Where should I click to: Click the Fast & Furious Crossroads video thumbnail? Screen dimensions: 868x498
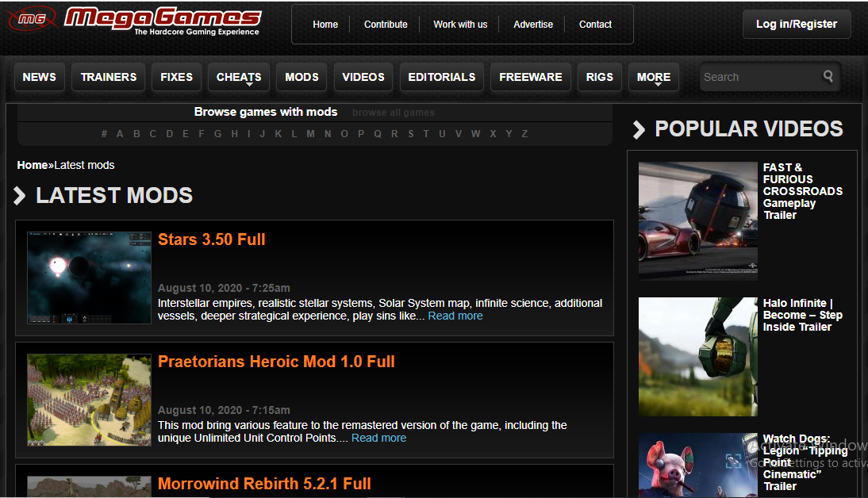(697, 220)
